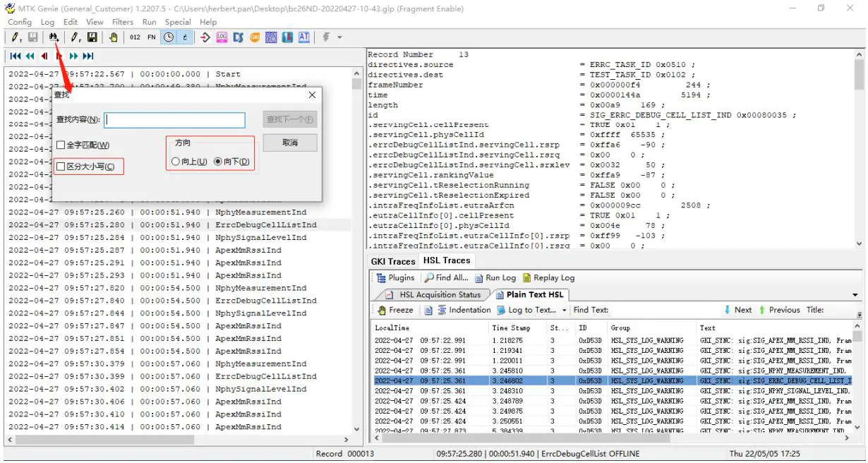Toggle the clock time display icon
Screen dimensions: 868x463
(x=169, y=37)
